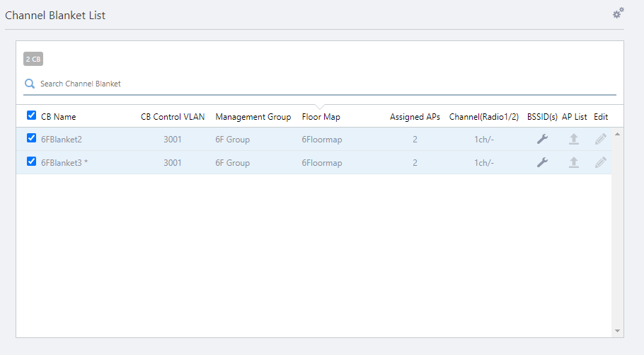644x355 pixels.
Task: Uncheck the 6FBlanket2 row checkbox
Action: tap(31, 138)
